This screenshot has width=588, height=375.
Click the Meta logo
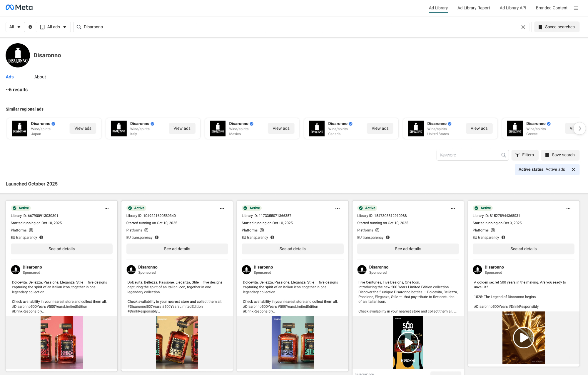tap(19, 8)
